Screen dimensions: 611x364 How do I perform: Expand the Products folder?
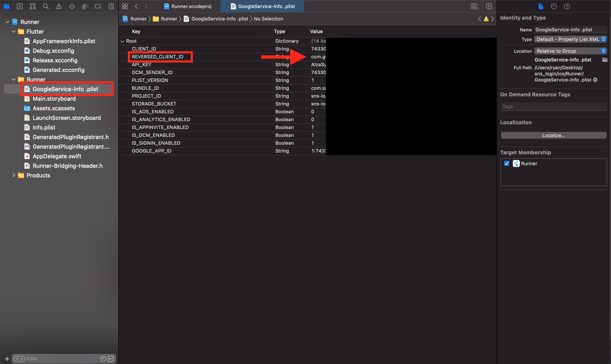14,175
